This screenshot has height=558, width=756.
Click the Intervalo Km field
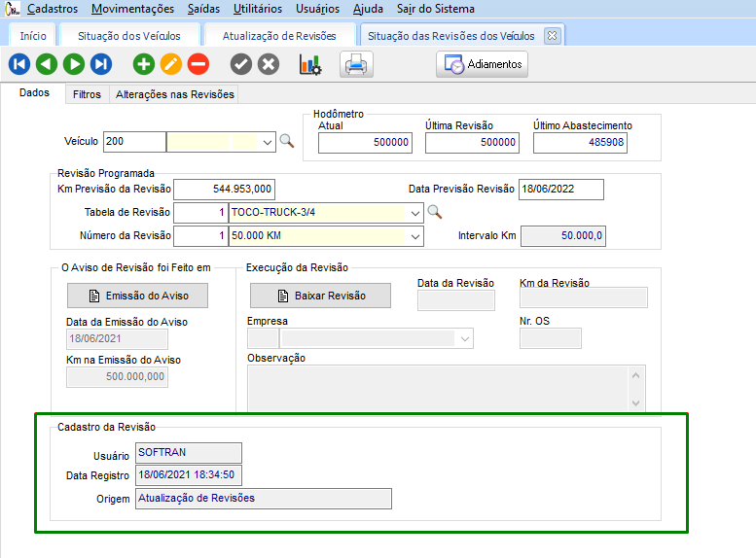[563, 236]
